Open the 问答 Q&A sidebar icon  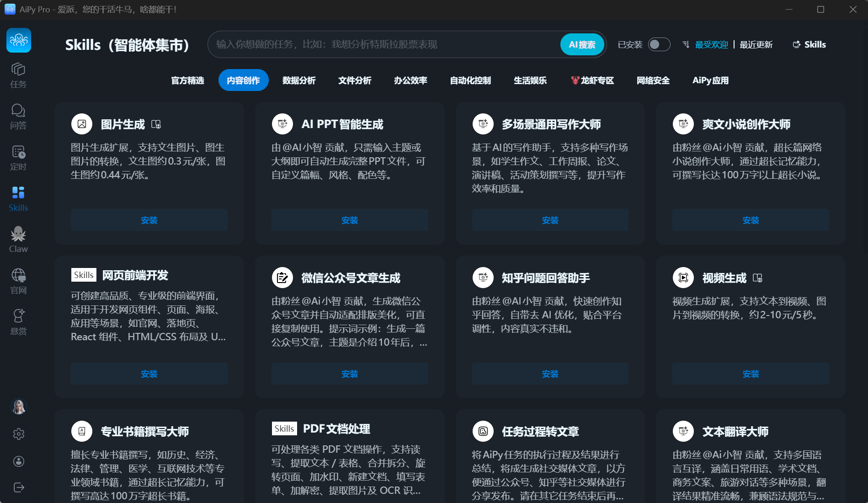point(18,117)
